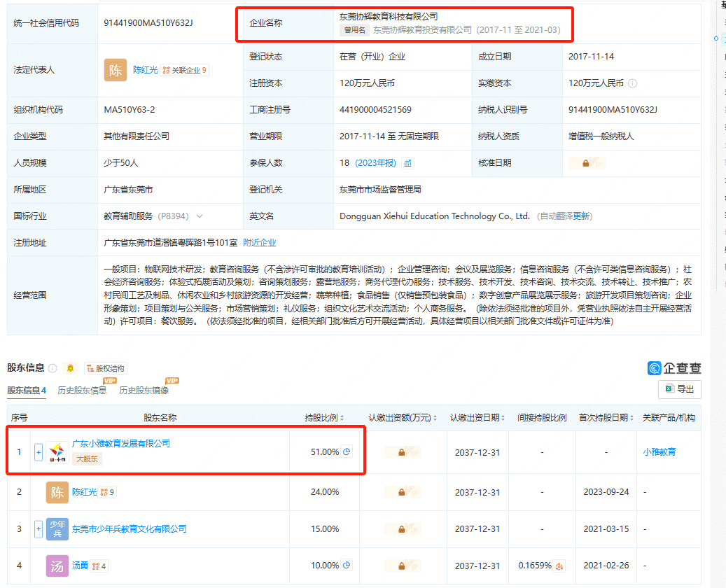726x588 pixels.
Task: Open shareholder link 陈红光 in row 2
Action: point(84,491)
